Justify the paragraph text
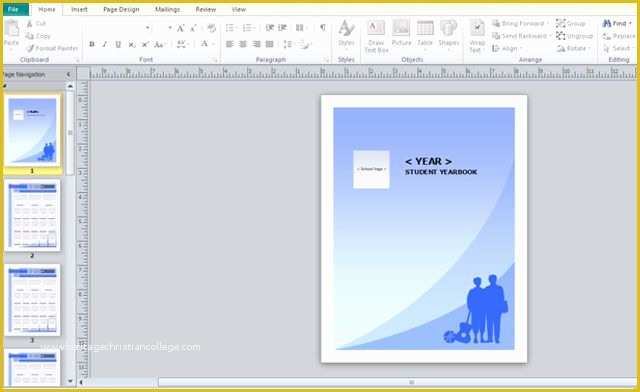640x392 pixels. (269, 44)
